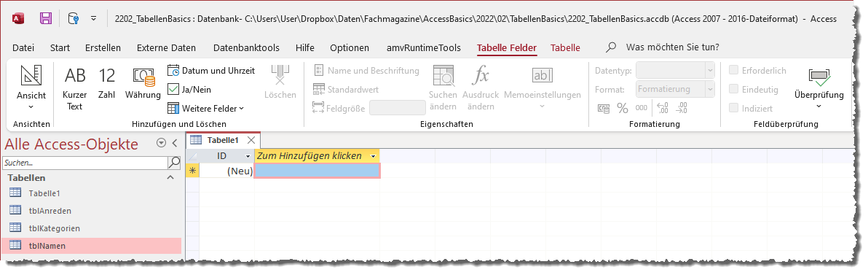Select Tabelle1 in navigation pane
Image resolution: width=868 pixels, height=275 pixels.
92,193
